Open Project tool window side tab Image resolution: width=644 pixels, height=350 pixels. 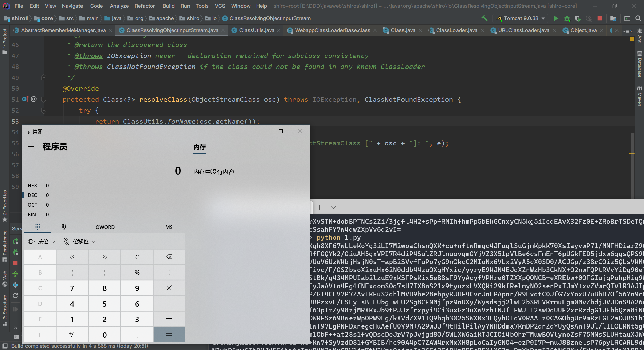[5, 42]
